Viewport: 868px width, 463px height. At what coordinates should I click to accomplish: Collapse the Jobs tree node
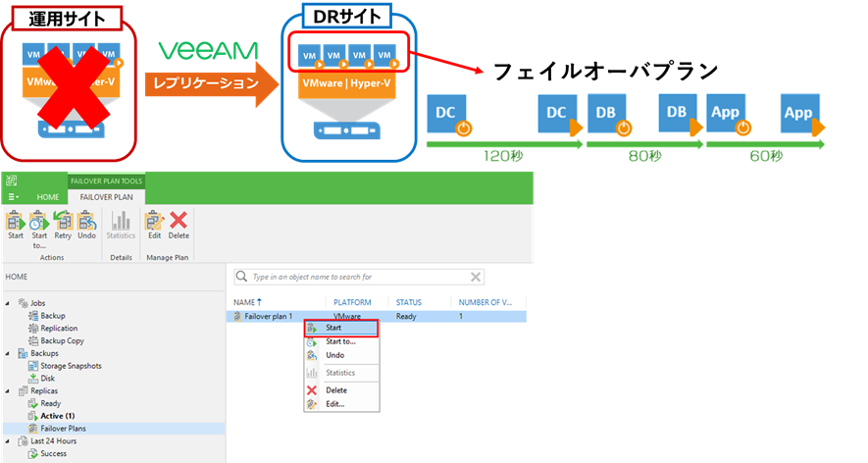point(8,303)
